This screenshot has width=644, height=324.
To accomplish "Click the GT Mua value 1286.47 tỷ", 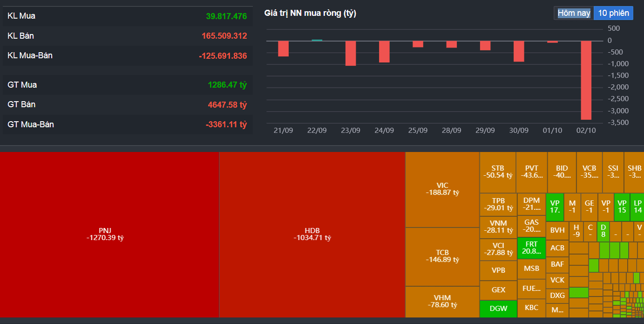I will (227, 85).
